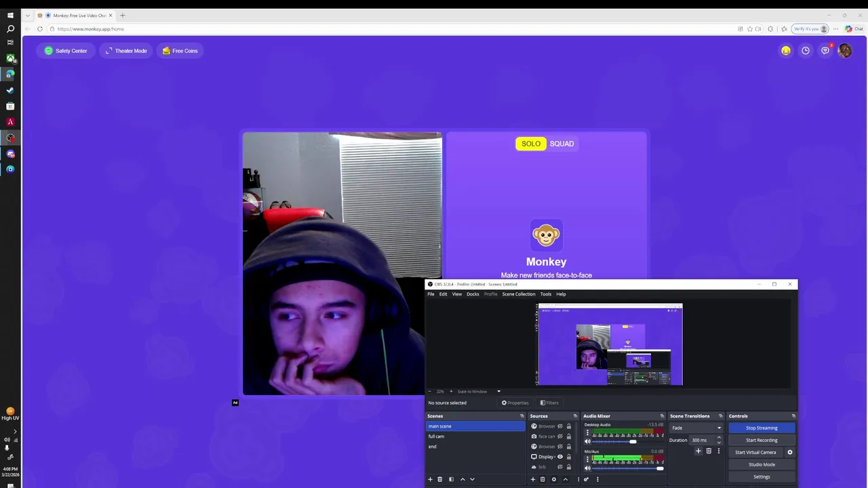Open OBS View menu
Viewport: 868px width, 488px height.
[457, 294]
